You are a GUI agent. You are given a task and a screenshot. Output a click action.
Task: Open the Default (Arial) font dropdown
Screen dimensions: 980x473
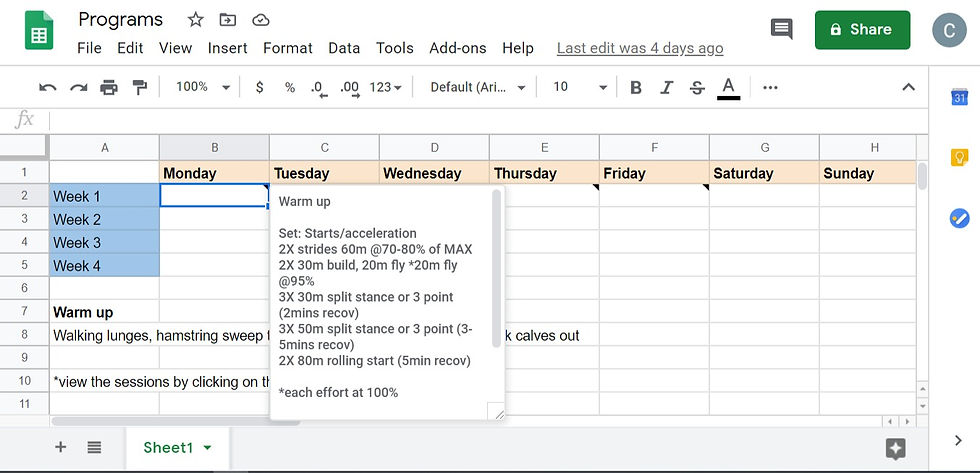(x=478, y=87)
